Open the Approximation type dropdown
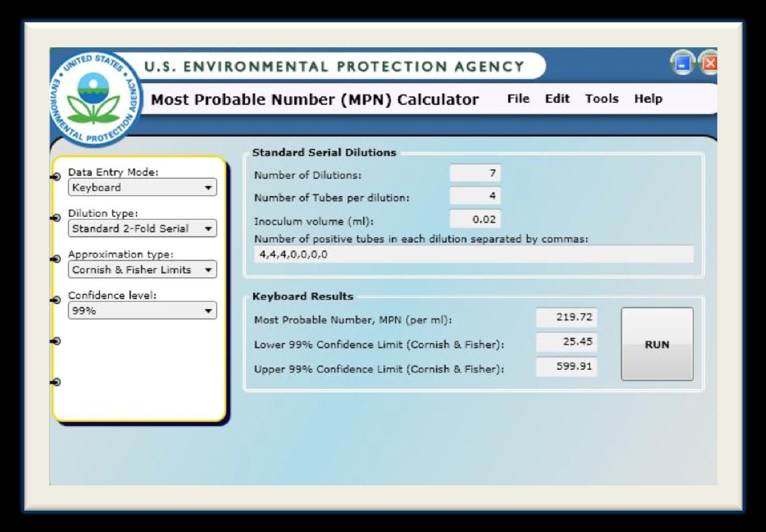The width and height of the screenshot is (766, 532). pyautogui.click(x=142, y=270)
